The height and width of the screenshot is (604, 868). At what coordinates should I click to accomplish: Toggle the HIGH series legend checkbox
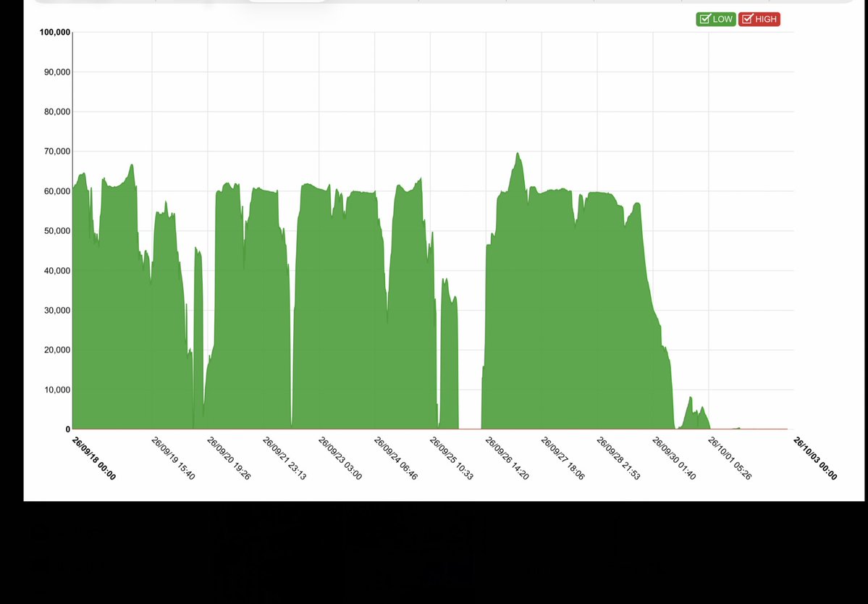click(759, 20)
